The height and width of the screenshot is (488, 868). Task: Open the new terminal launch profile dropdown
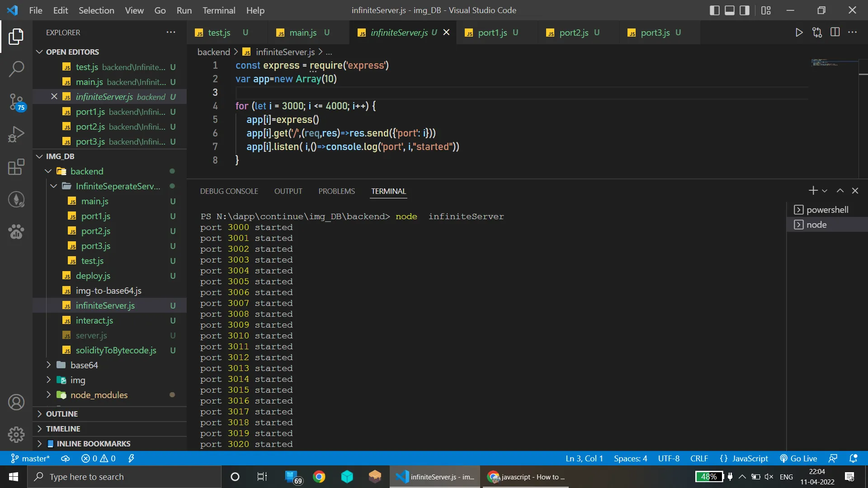[x=825, y=191]
